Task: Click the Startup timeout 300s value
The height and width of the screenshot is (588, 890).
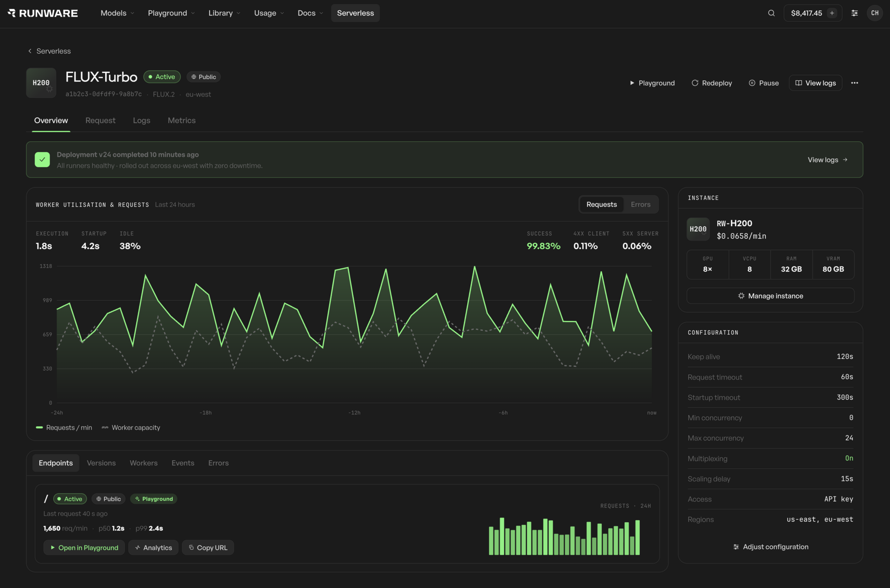Action: point(845,398)
